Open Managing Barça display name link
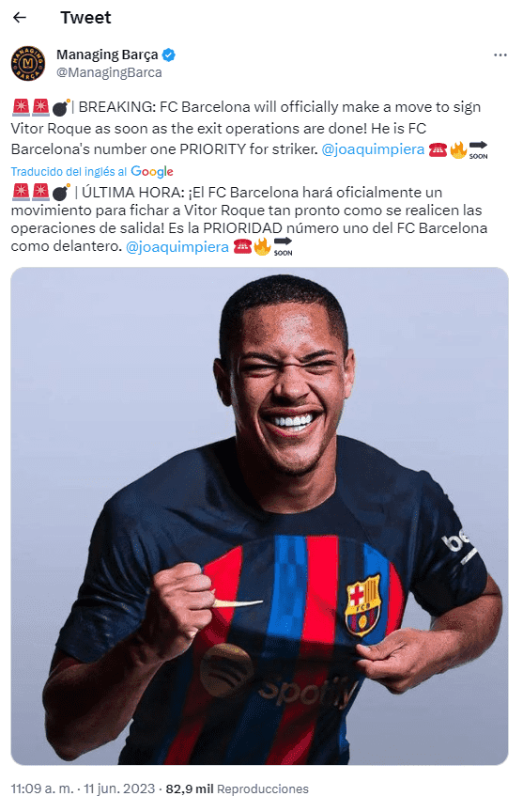This screenshot has width=523, height=812. pos(107,55)
